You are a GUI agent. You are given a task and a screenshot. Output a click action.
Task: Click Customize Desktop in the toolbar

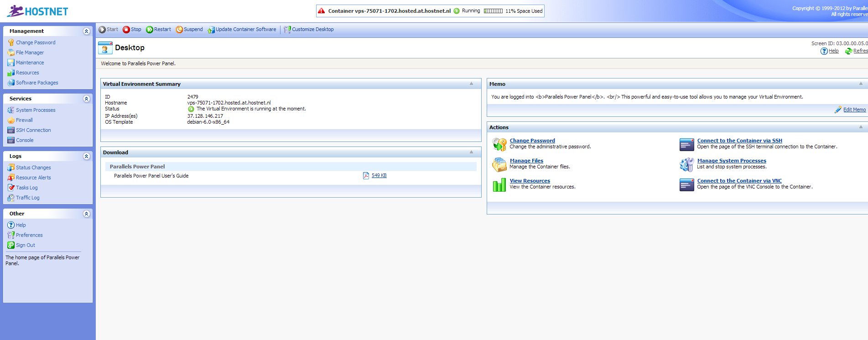312,30
